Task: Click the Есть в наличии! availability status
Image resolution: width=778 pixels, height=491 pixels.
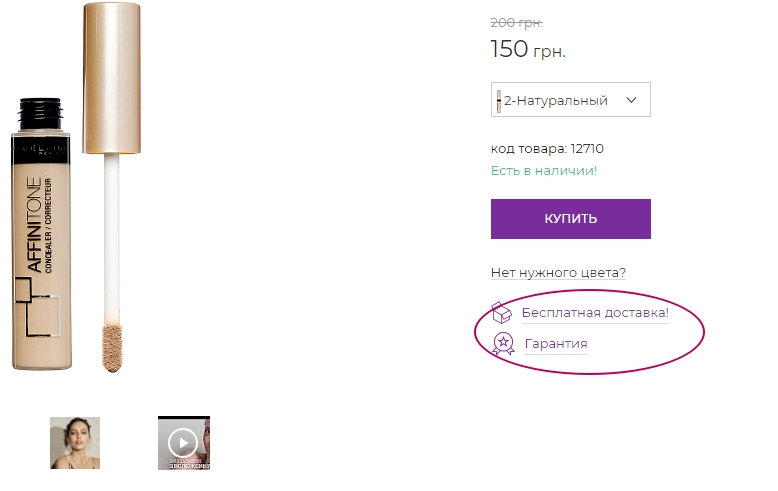Action: coord(544,171)
